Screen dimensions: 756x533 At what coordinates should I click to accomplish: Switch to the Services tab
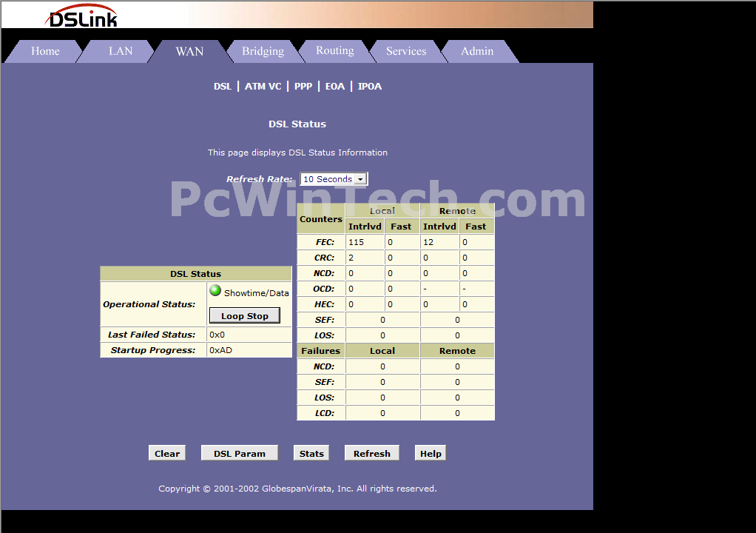[406, 51]
